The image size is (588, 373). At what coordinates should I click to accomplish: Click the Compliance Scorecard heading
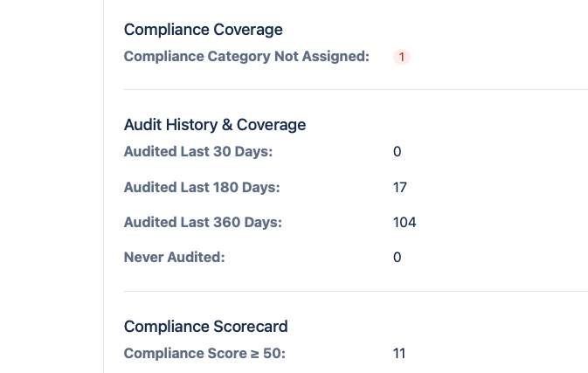point(206,327)
